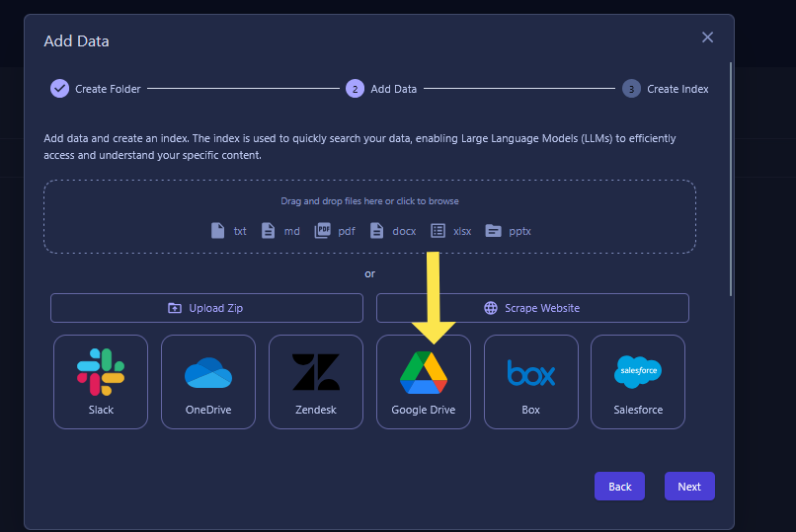Proceed with the Next button
The height and width of the screenshot is (532, 796).
pos(689,487)
